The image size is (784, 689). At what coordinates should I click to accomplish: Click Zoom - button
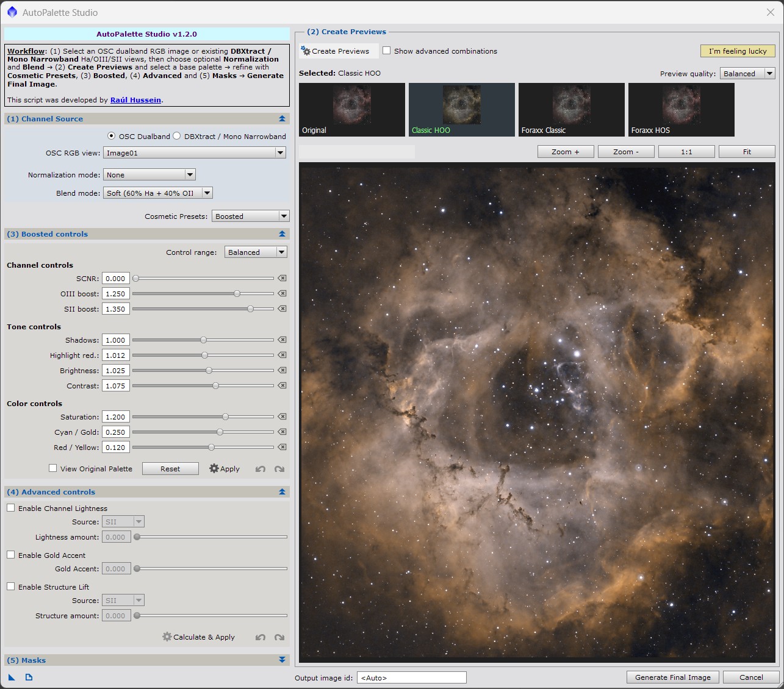point(626,152)
